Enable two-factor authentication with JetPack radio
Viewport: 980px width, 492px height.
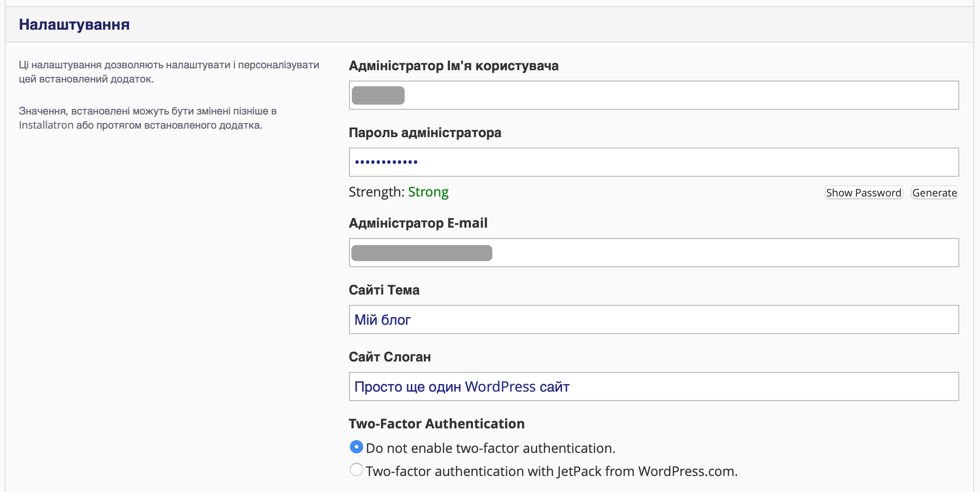pos(357,470)
